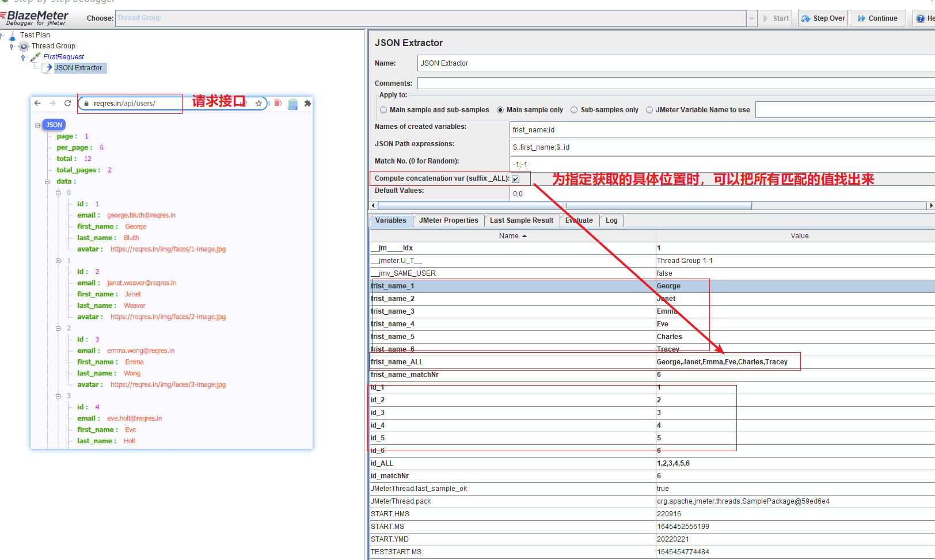Click the Names of created variables field
935x560 pixels.
[x=723, y=130]
